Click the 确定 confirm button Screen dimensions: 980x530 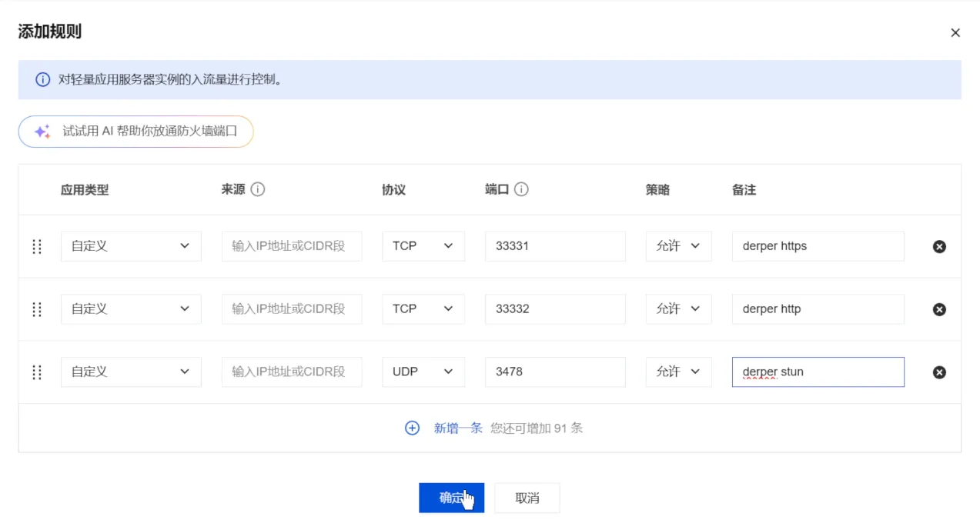(451, 498)
